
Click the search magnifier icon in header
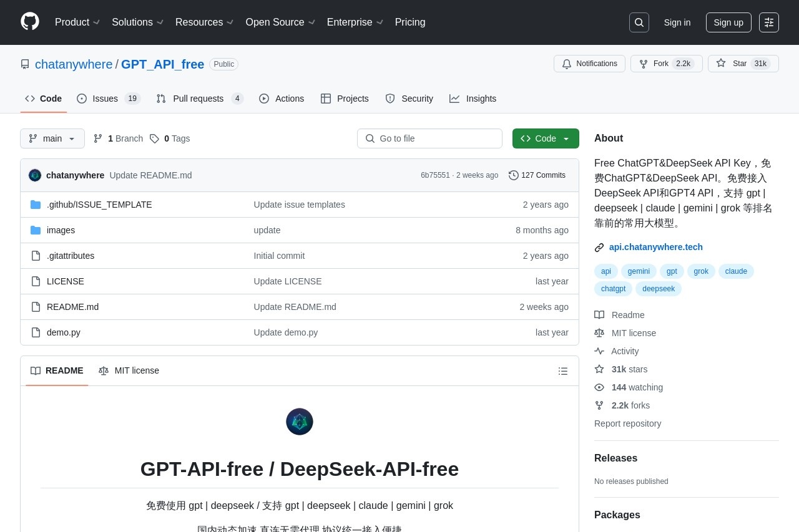(x=639, y=22)
